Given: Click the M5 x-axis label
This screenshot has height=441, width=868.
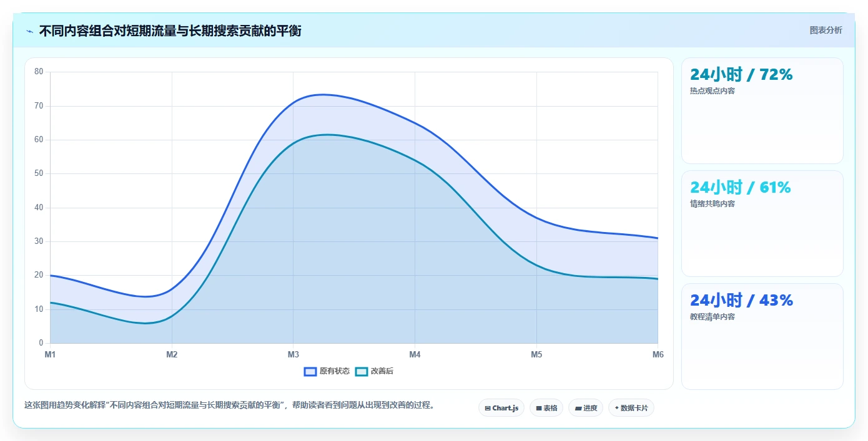Looking at the screenshot, I should click(x=536, y=355).
